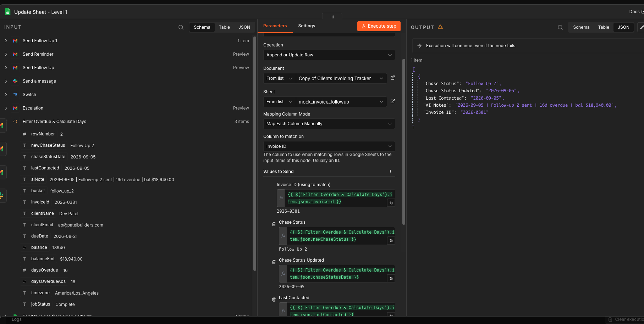
Task: Open Copy of Clients Invoicing Tracker dropdown
Action: click(341, 78)
